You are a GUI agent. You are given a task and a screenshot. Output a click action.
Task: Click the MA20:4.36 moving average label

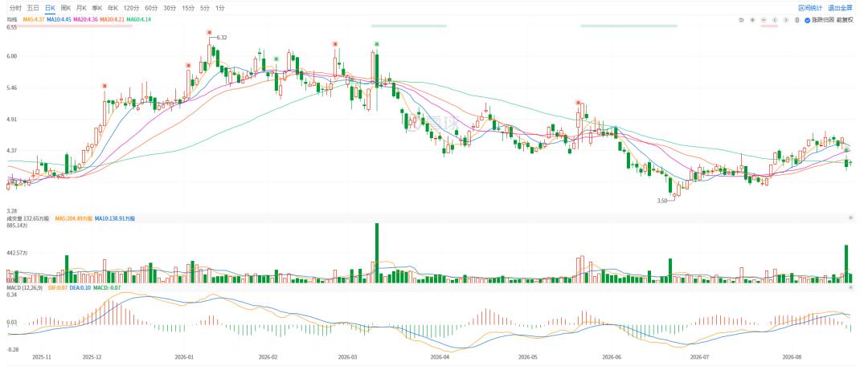(85, 19)
